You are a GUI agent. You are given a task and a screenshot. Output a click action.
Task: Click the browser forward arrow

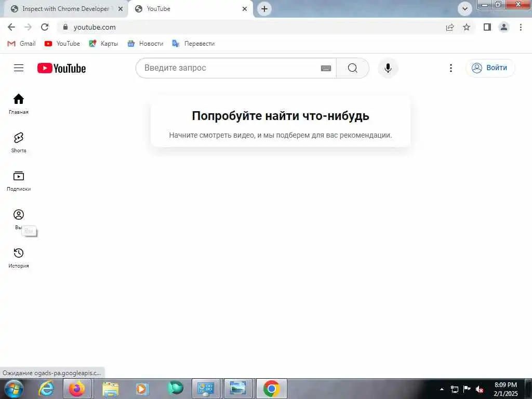(x=28, y=27)
